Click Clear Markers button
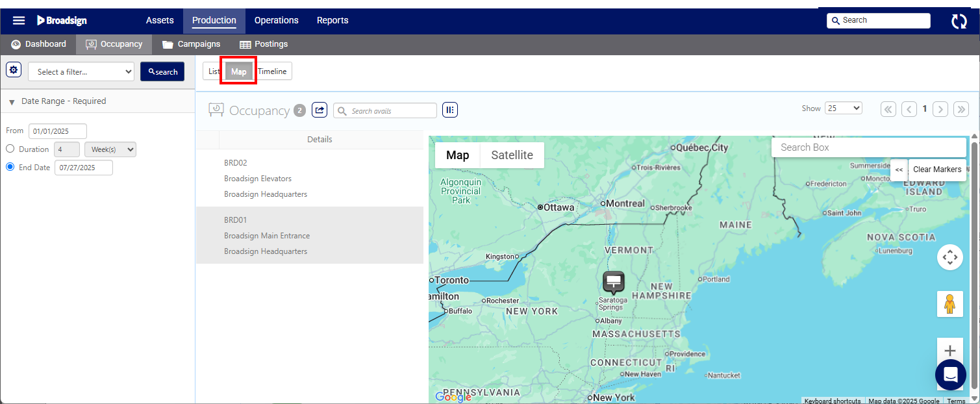Image resolution: width=980 pixels, height=404 pixels. [x=937, y=170]
